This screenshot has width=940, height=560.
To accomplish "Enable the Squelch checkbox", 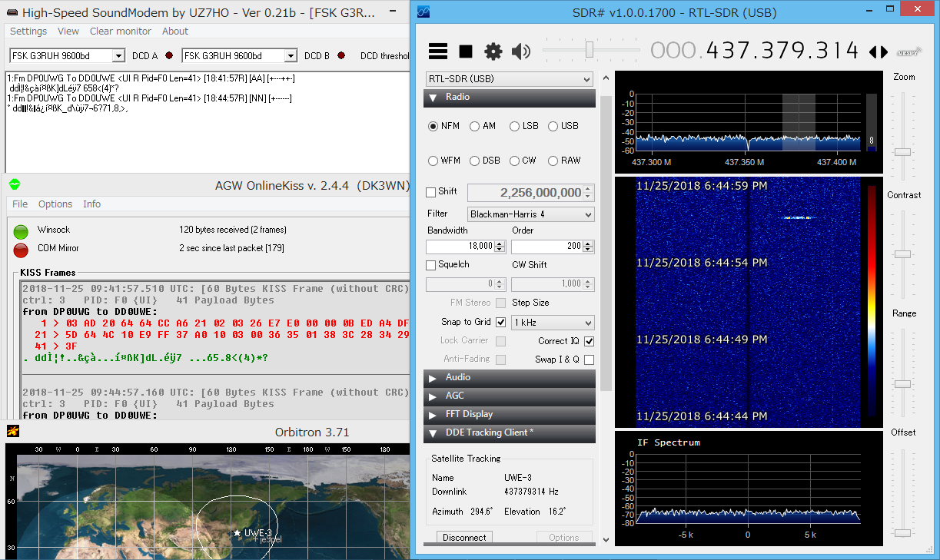I will point(431,265).
